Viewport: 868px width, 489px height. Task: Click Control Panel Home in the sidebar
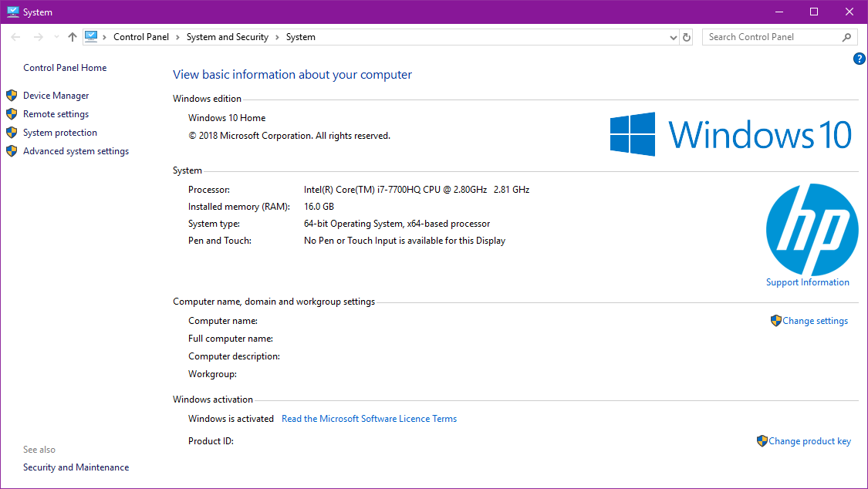[x=65, y=67]
